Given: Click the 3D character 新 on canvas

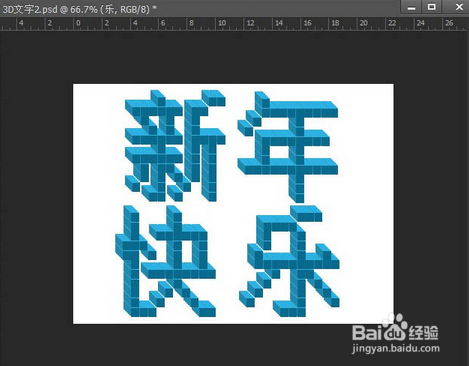Looking at the screenshot, I should pyautogui.click(x=175, y=146).
